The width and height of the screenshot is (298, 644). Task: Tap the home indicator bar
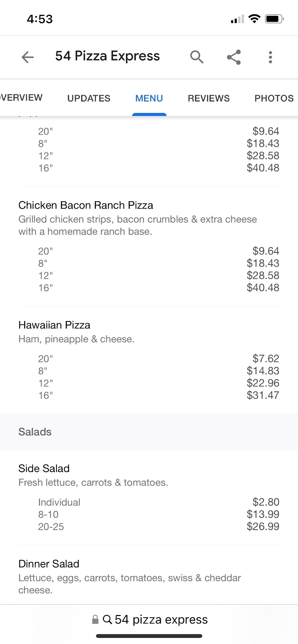[x=149, y=636]
